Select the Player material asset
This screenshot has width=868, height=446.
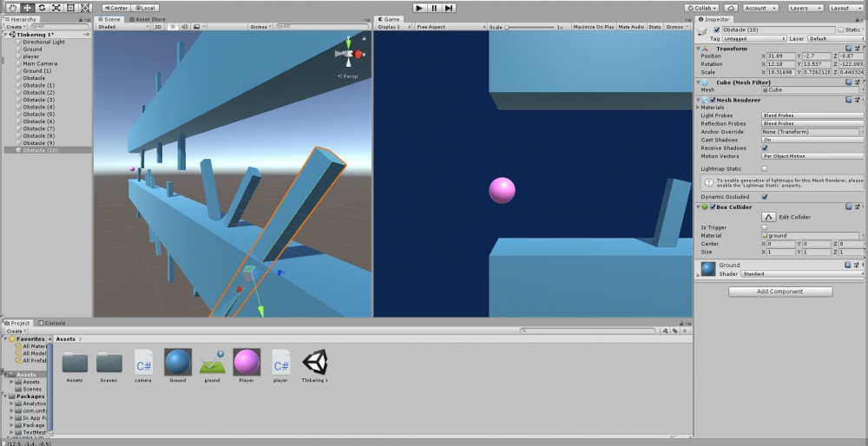[247, 365]
